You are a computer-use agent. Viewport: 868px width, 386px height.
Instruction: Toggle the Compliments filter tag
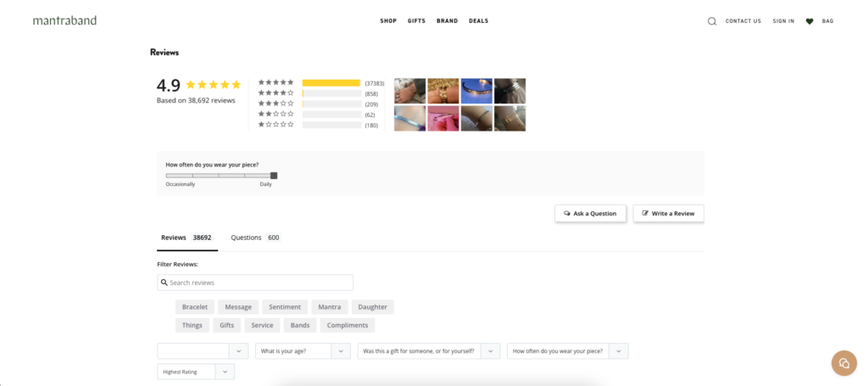pyautogui.click(x=348, y=325)
